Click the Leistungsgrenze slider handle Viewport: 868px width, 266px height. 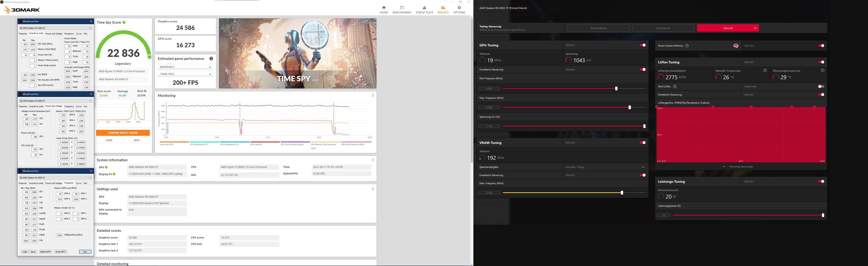pyautogui.click(x=823, y=215)
